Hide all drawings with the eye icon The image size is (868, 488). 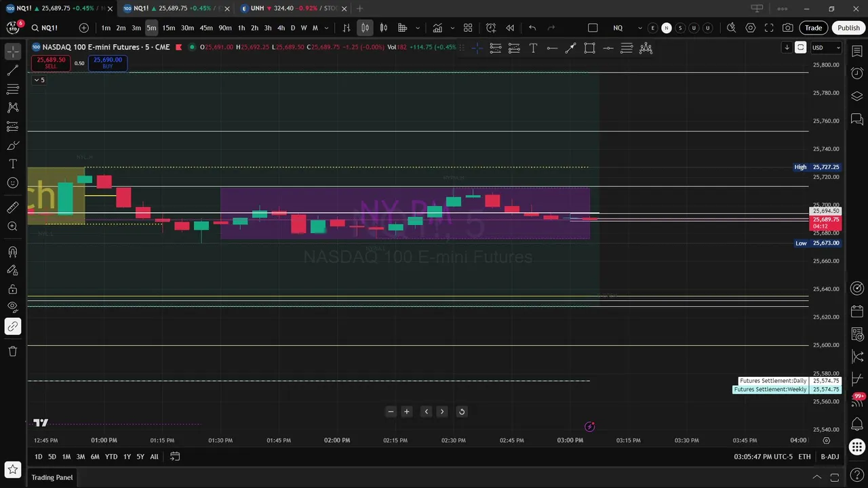(x=12, y=307)
